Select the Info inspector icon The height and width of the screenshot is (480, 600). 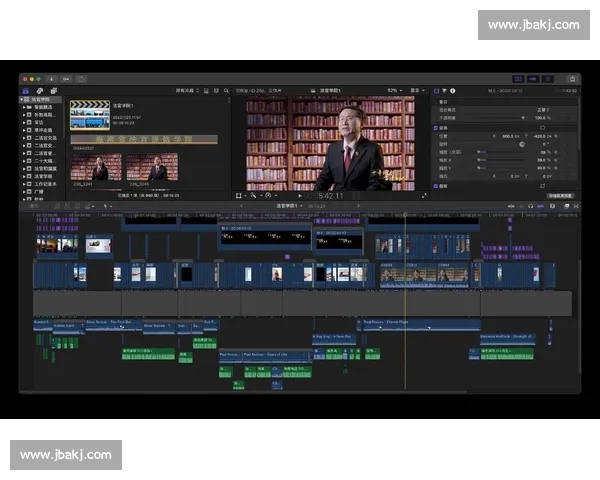click(x=452, y=90)
